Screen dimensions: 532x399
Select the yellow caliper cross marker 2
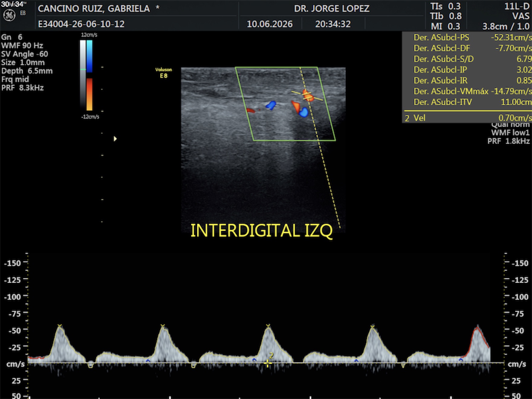coord(268,363)
